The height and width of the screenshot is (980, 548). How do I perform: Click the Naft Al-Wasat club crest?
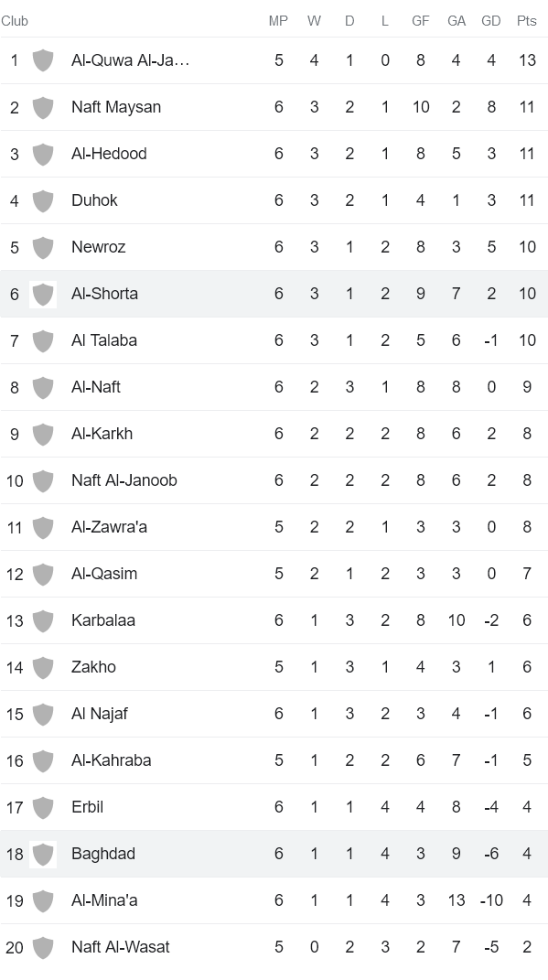coord(42,947)
